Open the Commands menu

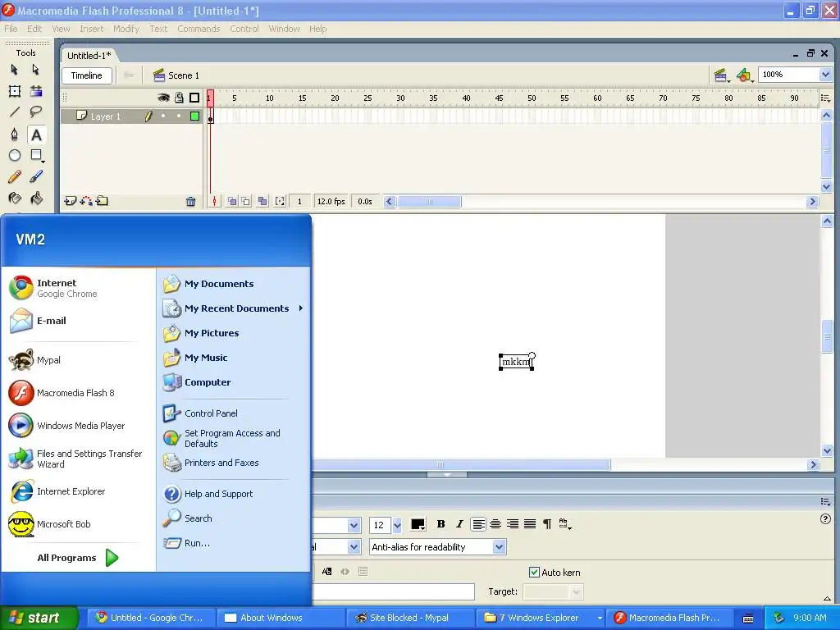coord(199,29)
